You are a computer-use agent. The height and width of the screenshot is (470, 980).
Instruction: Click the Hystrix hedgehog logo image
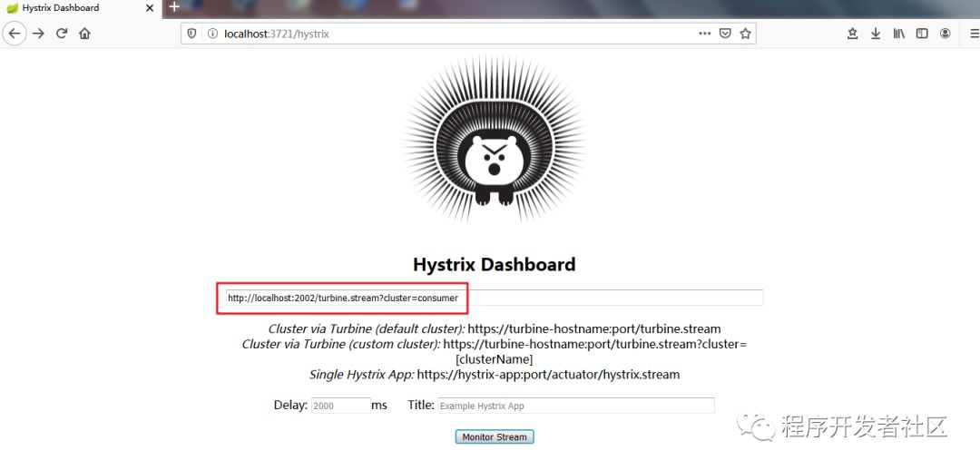494,140
